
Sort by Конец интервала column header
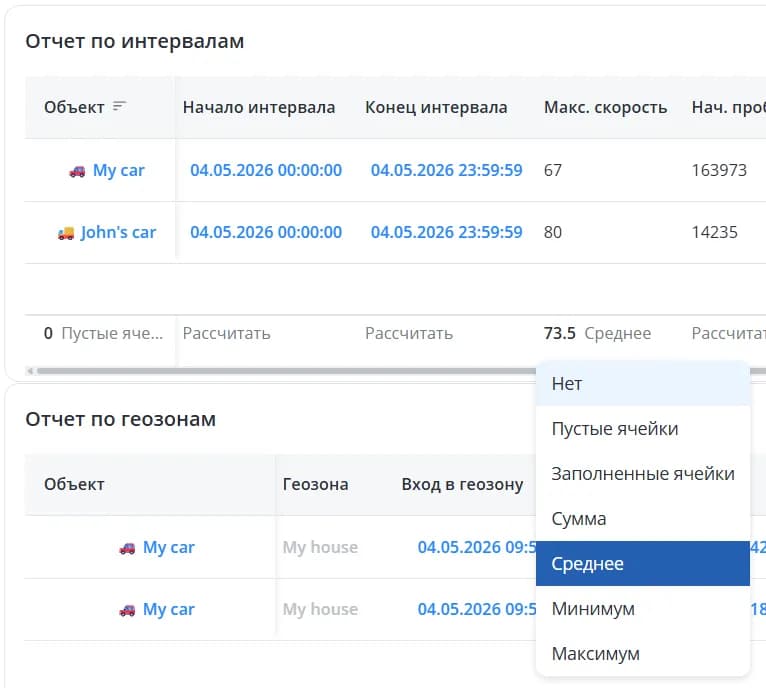pyautogui.click(x=436, y=107)
